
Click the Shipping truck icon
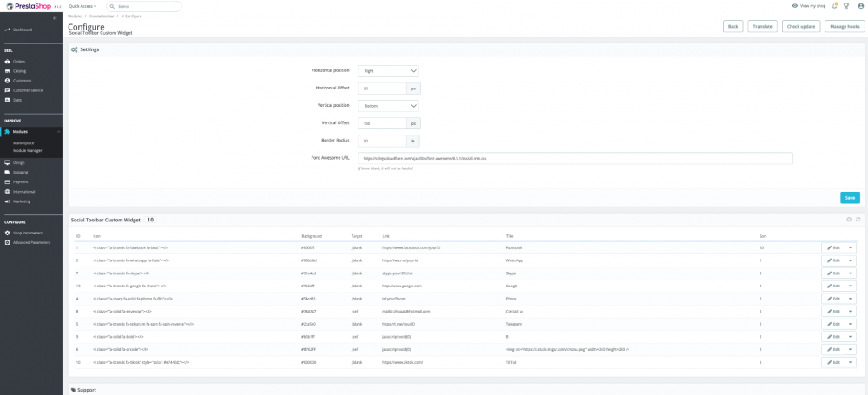[8, 172]
